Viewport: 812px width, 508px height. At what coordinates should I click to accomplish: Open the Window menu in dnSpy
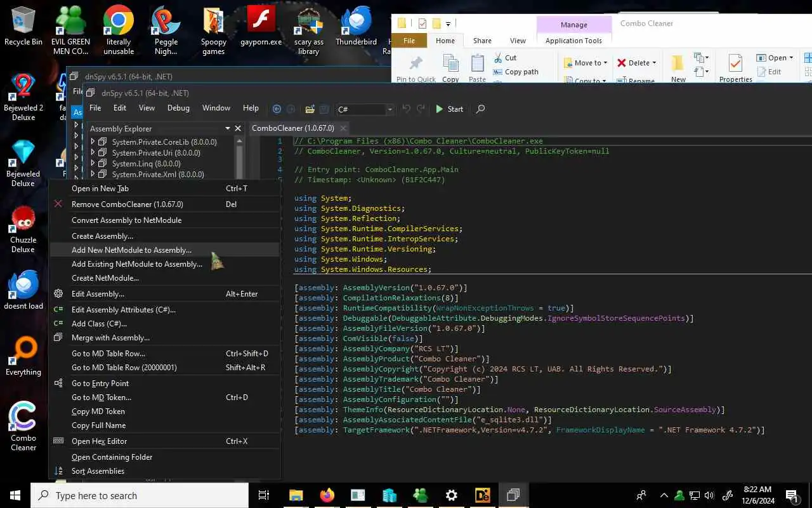pyautogui.click(x=216, y=108)
